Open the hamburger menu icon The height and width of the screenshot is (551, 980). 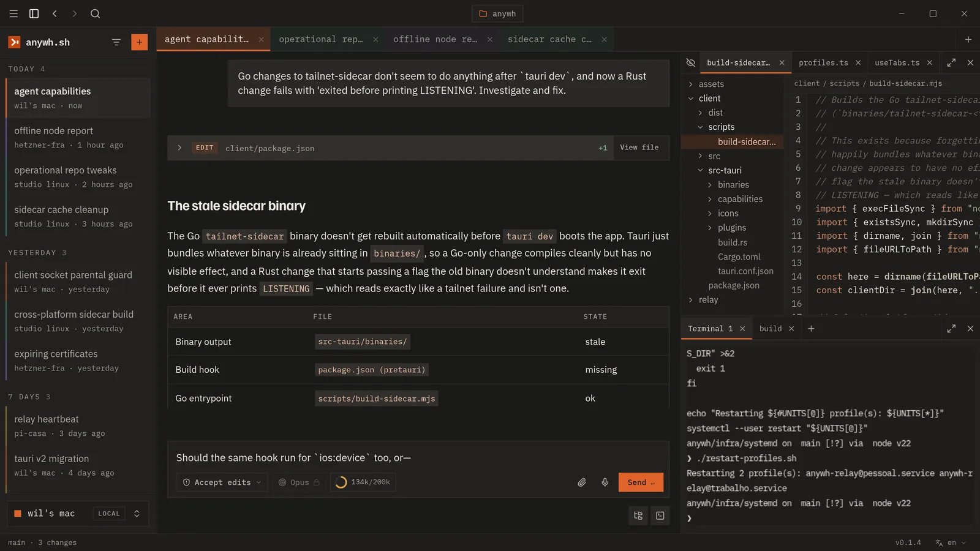[x=13, y=13]
